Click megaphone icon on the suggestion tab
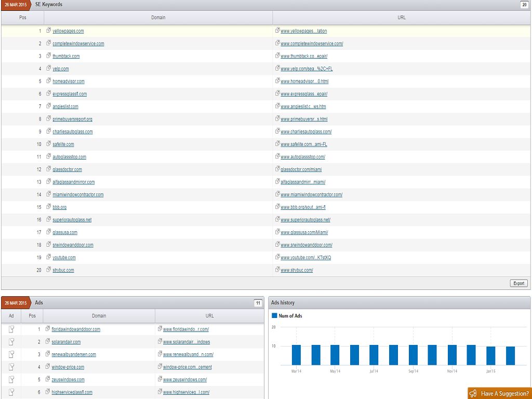This screenshot has width=532, height=399. [474, 393]
